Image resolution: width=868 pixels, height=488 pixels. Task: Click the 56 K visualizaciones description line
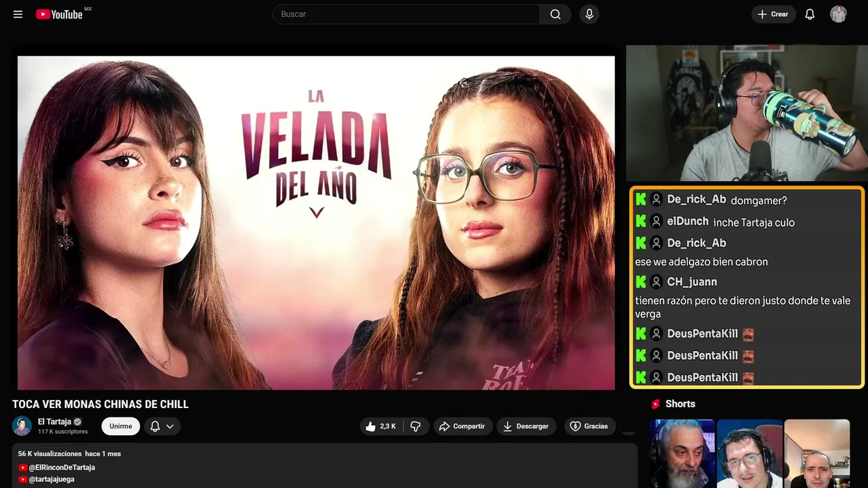pyautogui.click(x=69, y=453)
